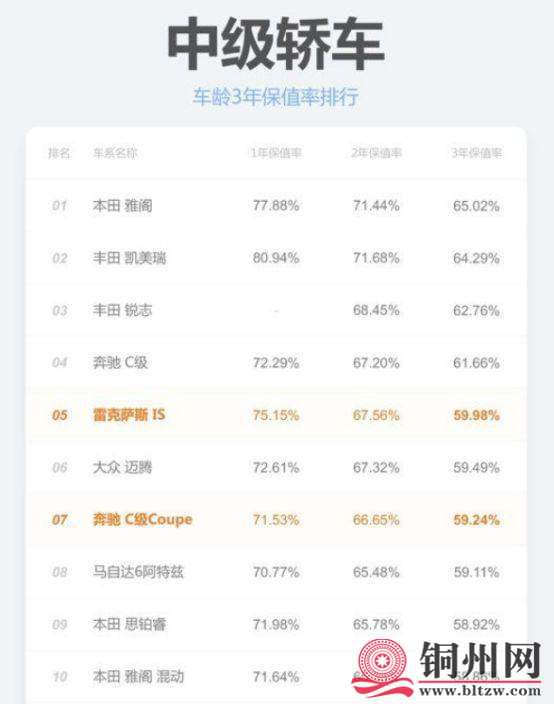Select the 本田 雅阁 row ranked 01
Image resolution: width=554 pixels, height=704 pixels.
click(276, 206)
